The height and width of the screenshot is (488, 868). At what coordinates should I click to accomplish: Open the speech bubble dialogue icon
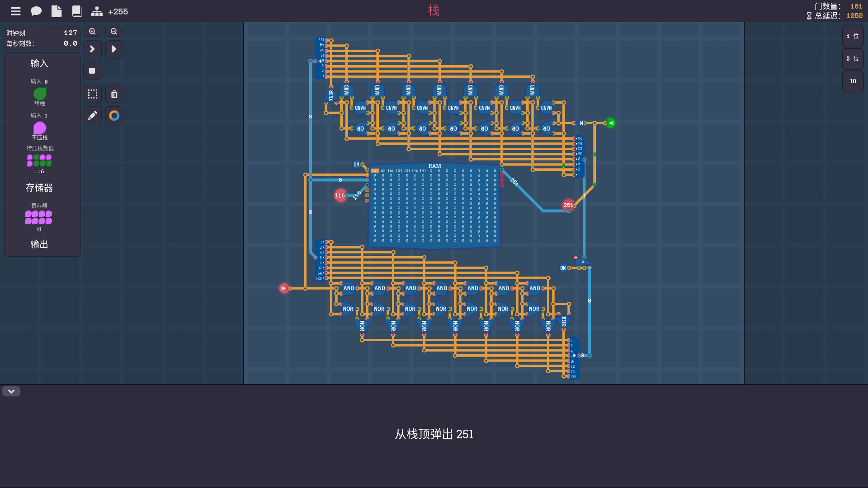point(36,11)
